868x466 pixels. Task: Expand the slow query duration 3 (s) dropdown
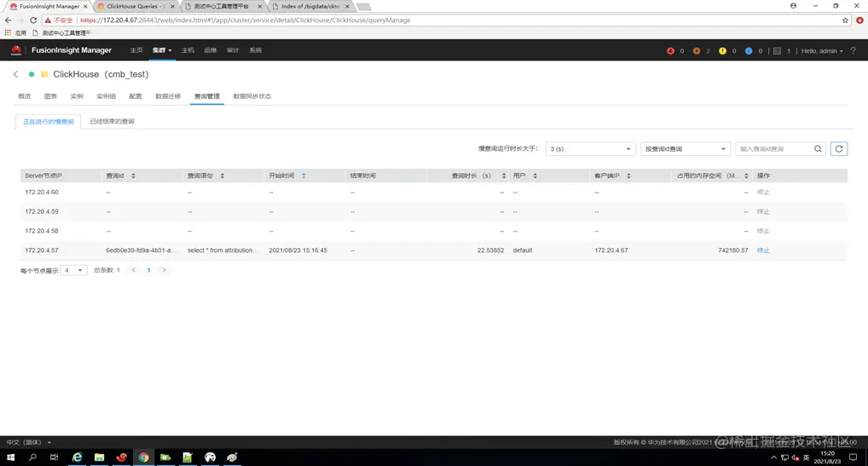[590, 149]
